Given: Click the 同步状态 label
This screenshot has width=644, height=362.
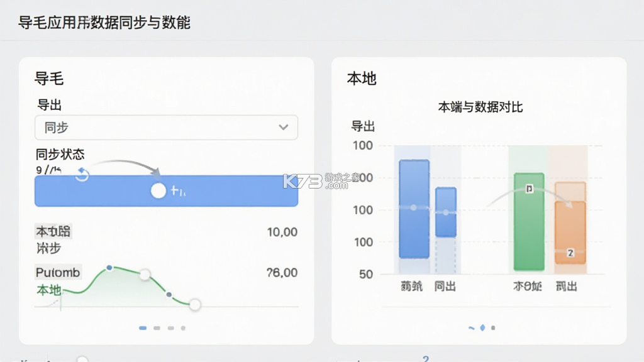Looking at the screenshot, I should pos(60,155).
